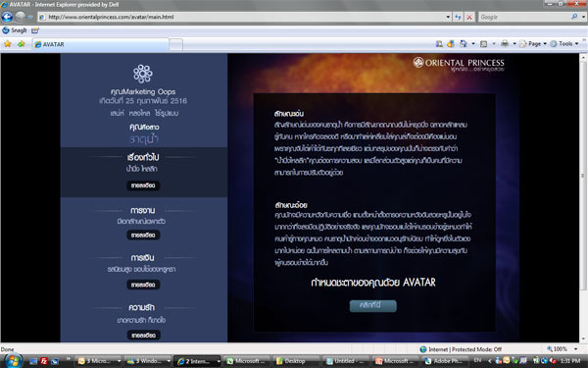Click the magnifier search icon
This screenshot has width=588, height=368.
click(574, 17)
